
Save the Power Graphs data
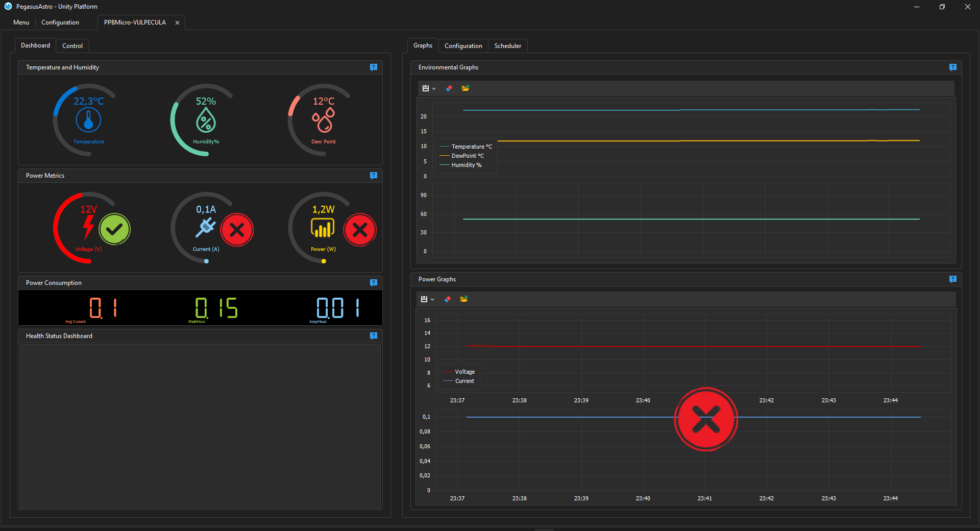tap(424, 299)
